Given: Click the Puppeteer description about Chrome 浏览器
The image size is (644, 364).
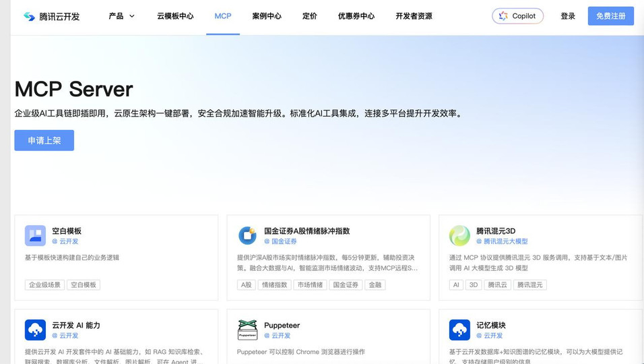Looking at the screenshot, I should point(300,352).
